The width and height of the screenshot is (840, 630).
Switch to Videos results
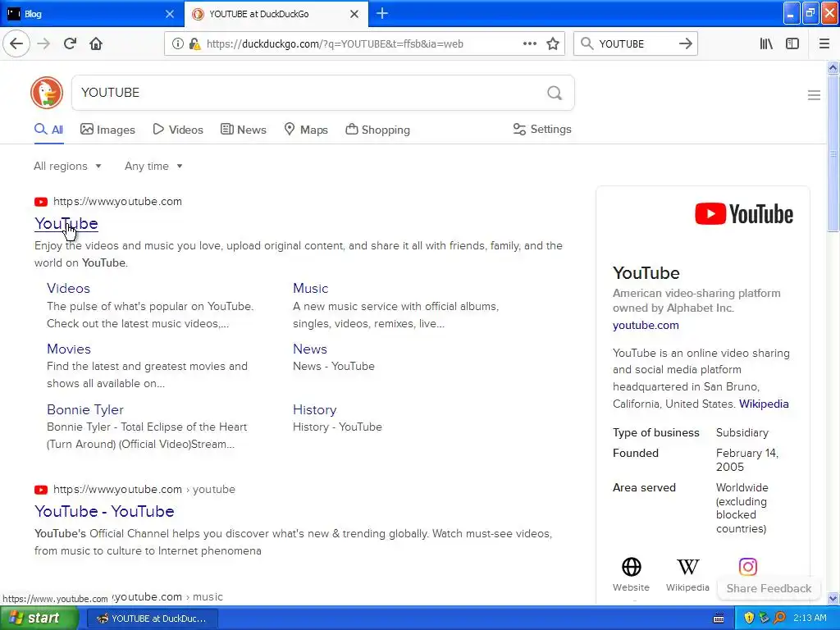(x=178, y=130)
